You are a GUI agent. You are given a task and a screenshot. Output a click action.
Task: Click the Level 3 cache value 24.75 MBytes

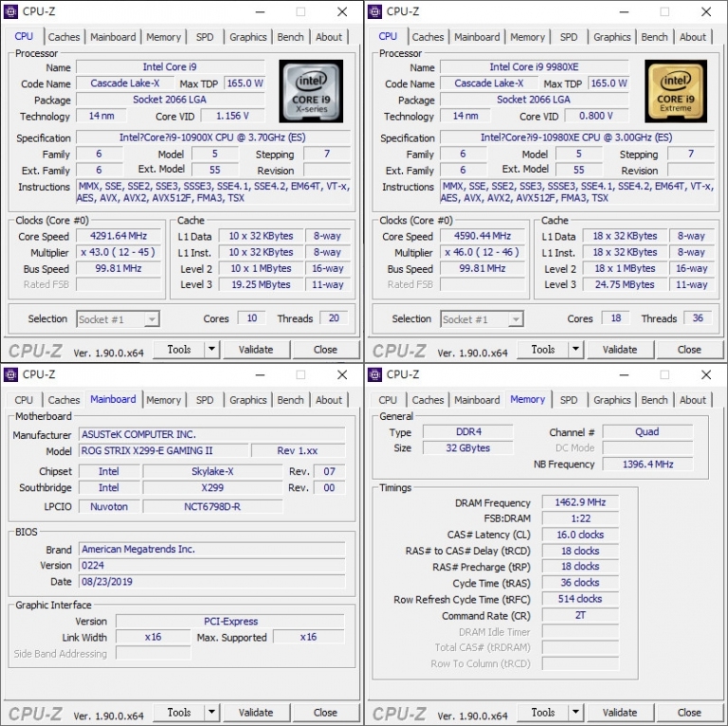(x=625, y=284)
